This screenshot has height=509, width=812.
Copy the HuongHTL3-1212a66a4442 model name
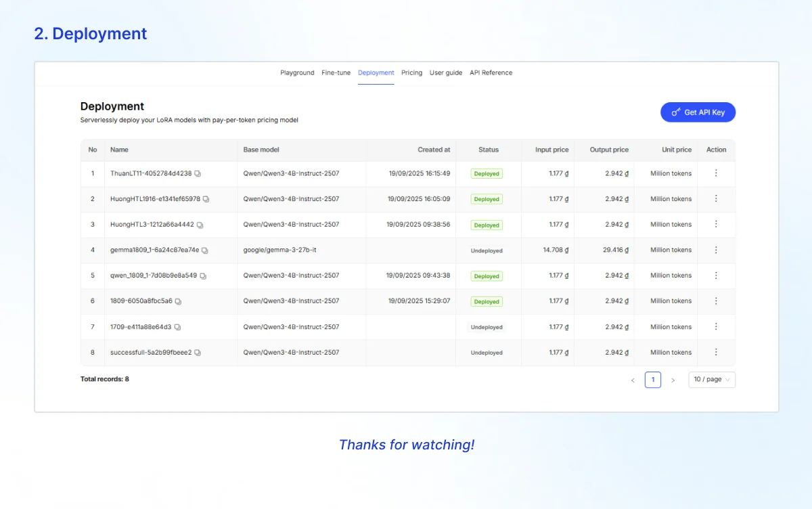coord(200,225)
